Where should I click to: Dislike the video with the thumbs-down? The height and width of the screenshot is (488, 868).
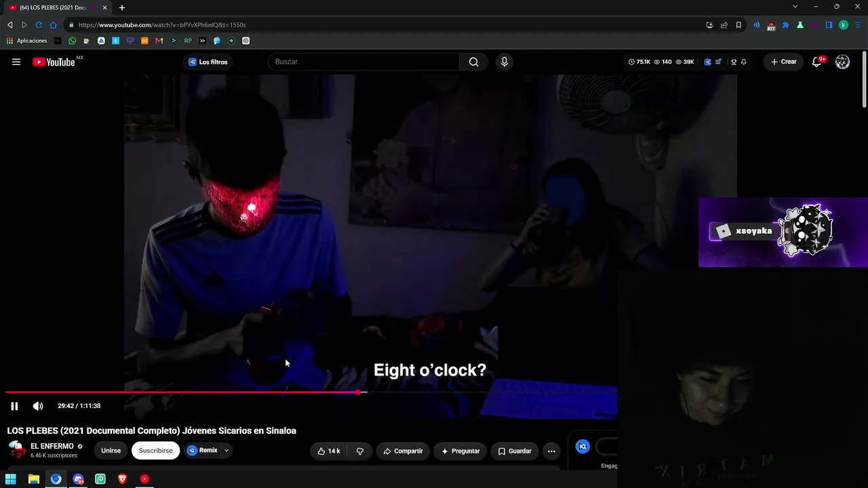[360, 451]
